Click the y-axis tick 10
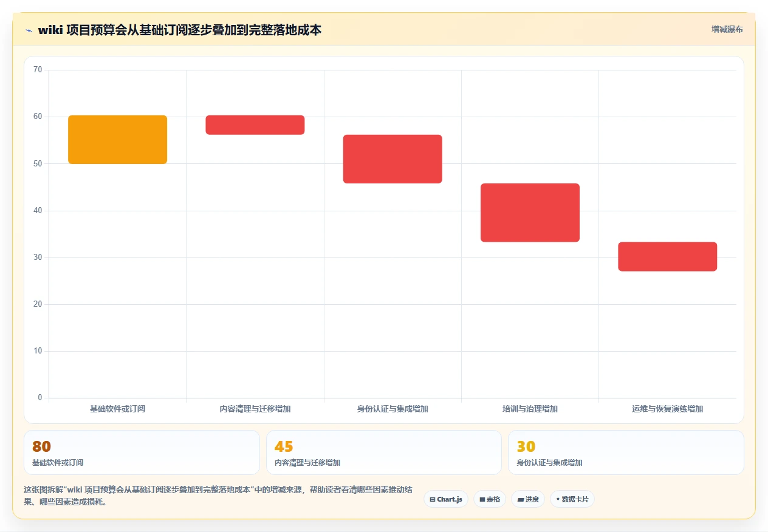This screenshot has height=532, width=768. pos(38,351)
